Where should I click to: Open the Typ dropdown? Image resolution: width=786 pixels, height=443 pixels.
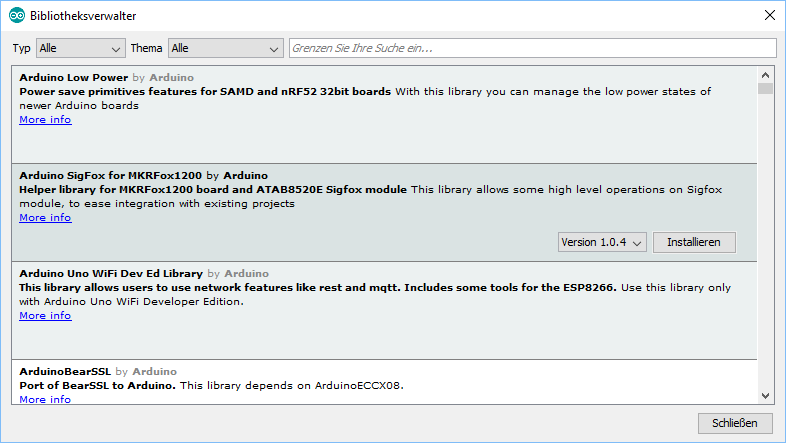click(x=81, y=48)
